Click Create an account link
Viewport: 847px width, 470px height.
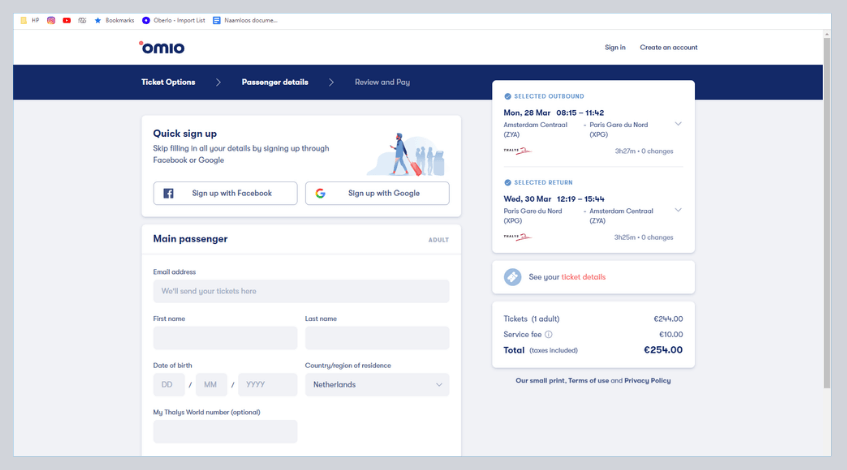click(x=669, y=48)
